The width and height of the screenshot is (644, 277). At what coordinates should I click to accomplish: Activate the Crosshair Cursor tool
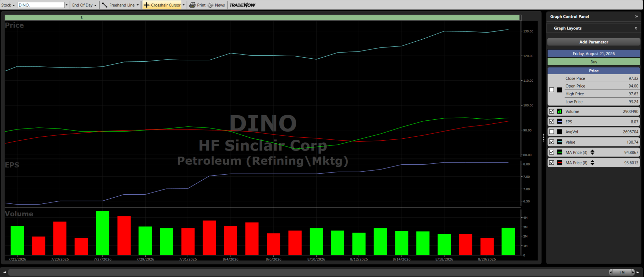point(162,5)
